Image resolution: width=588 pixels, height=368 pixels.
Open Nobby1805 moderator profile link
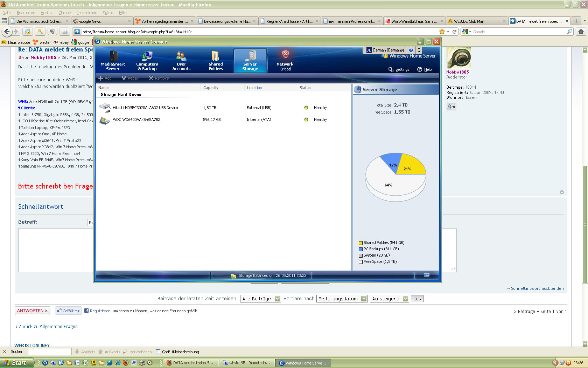457,72
